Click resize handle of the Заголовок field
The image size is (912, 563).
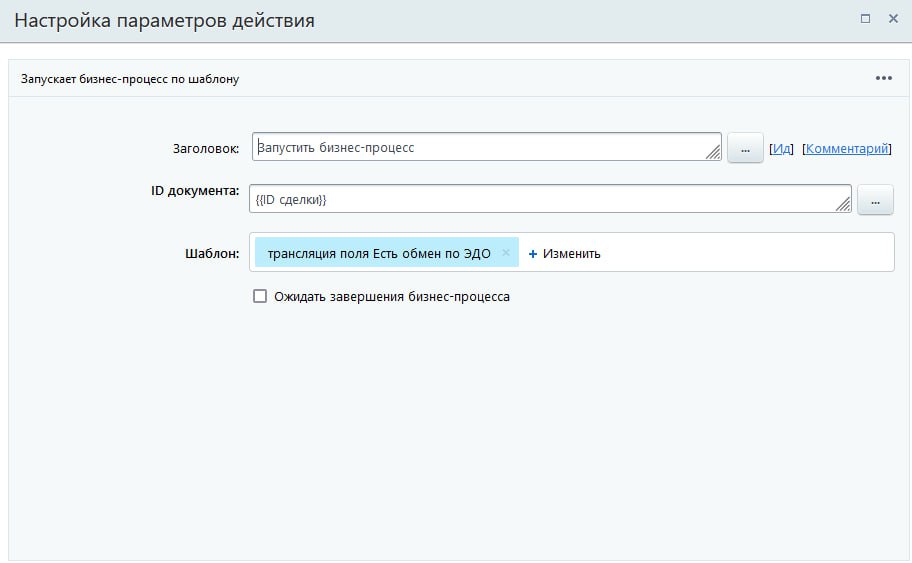713,152
